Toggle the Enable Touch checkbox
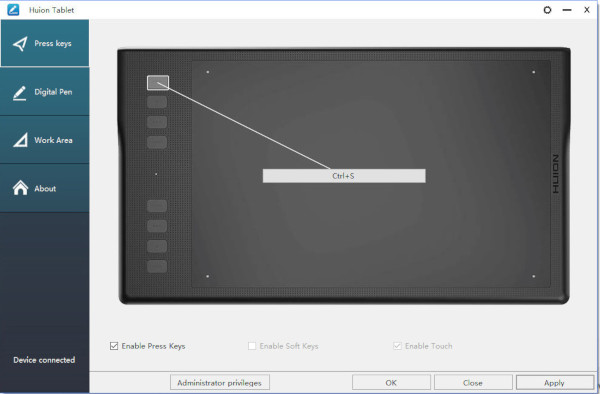 tap(397, 346)
